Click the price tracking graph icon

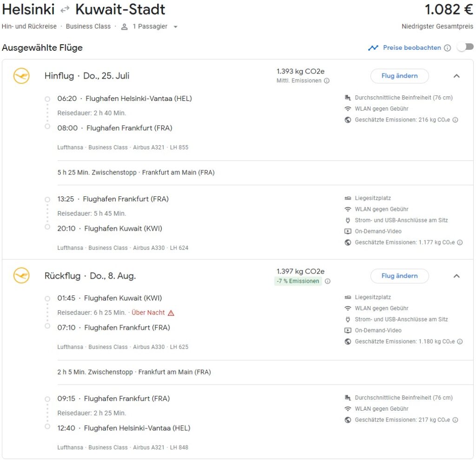[x=373, y=48]
